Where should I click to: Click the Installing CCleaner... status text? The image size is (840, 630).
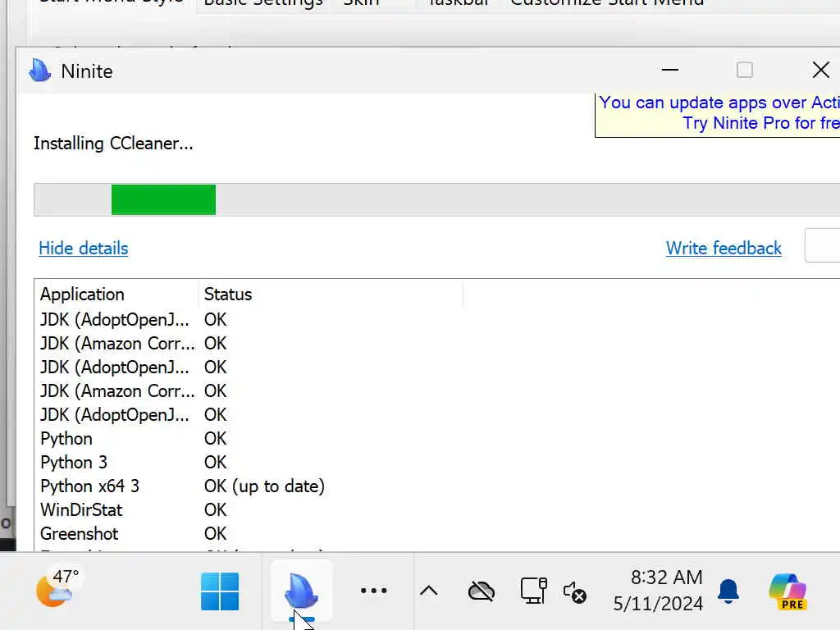coord(113,144)
